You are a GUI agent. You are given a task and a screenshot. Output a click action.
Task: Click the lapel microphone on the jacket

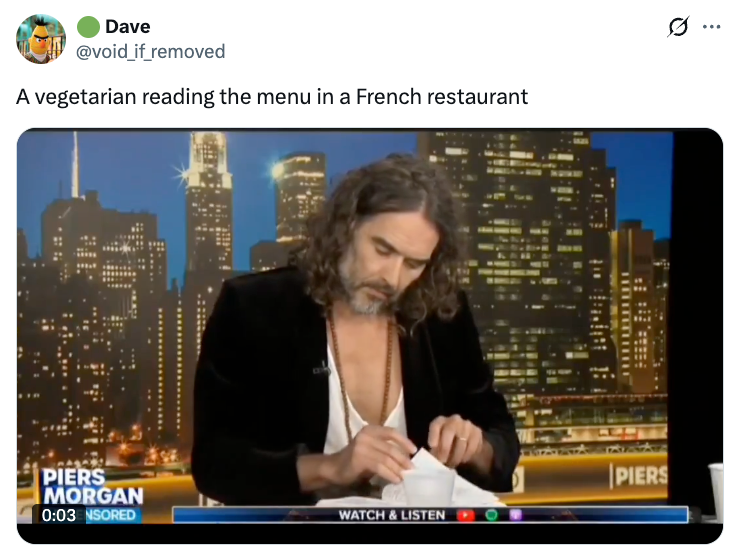coord(322,369)
